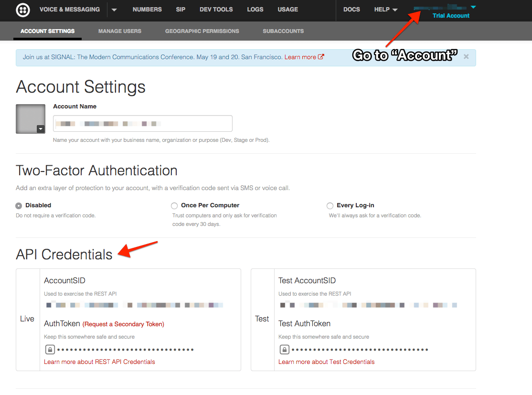Enable Every Log-in verification

(x=330, y=205)
